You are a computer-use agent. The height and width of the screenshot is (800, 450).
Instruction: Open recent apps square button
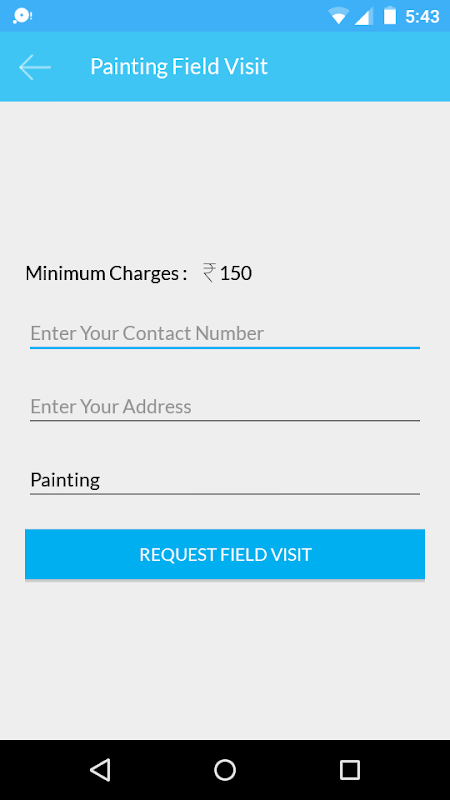[350, 769]
